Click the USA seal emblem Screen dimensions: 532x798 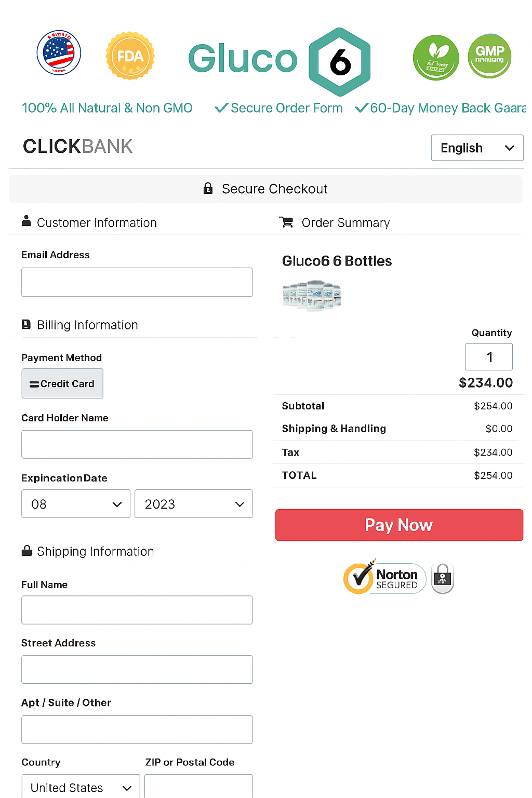pyautogui.click(x=59, y=53)
